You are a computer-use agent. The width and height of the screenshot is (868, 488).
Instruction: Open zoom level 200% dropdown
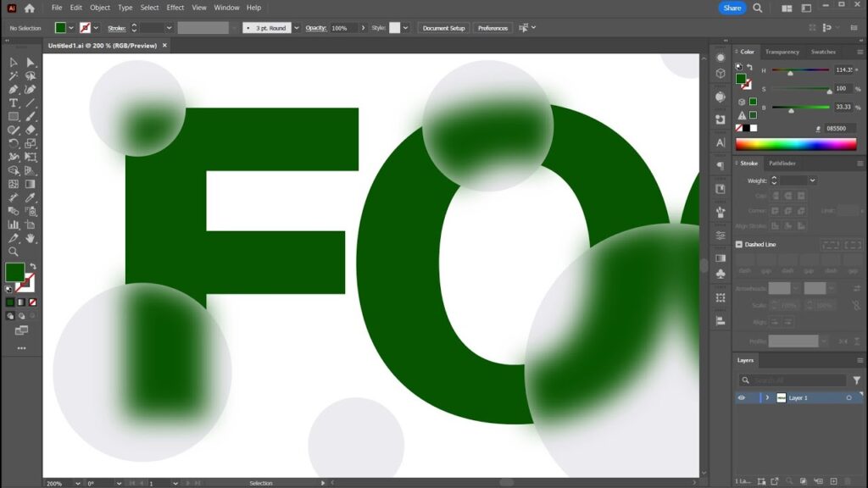[x=77, y=484]
